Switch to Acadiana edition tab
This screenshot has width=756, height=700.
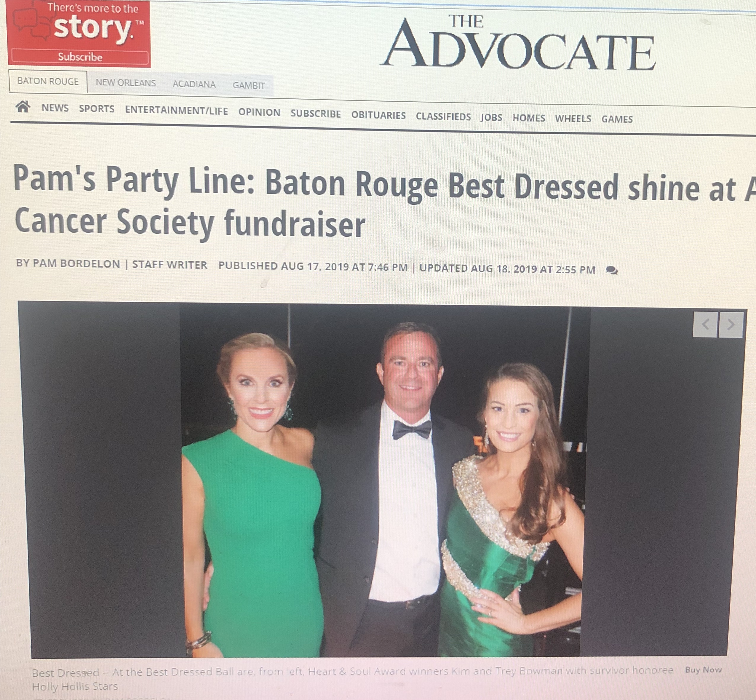tap(194, 84)
